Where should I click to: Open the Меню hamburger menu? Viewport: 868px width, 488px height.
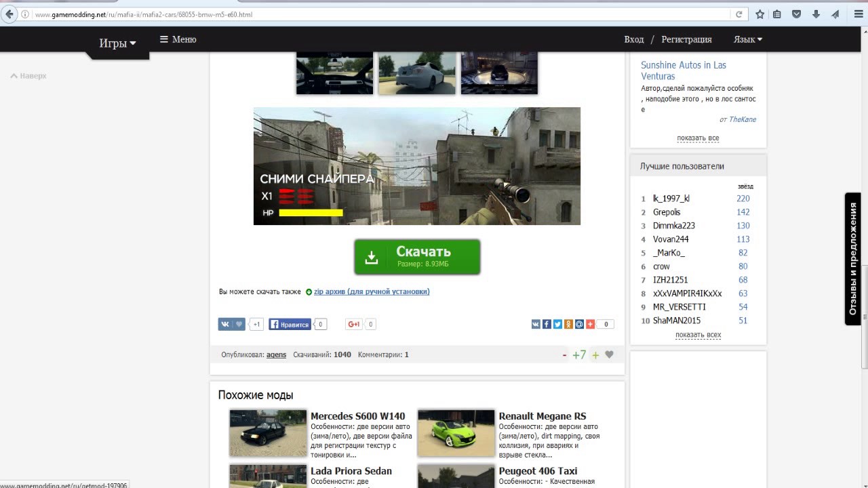(x=178, y=39)
